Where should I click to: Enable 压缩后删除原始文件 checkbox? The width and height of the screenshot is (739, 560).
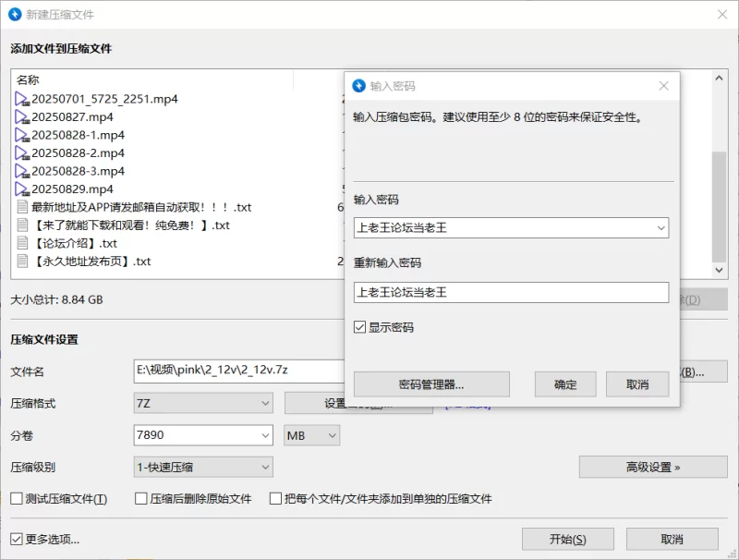point(141,499)
